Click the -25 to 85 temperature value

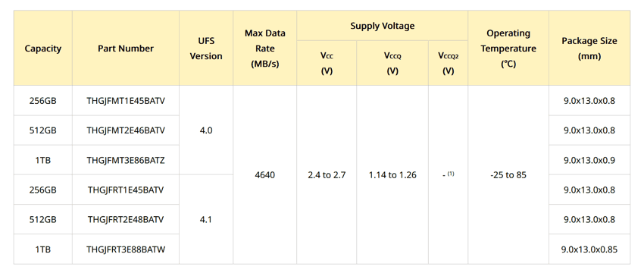click(x=508, y=175)
